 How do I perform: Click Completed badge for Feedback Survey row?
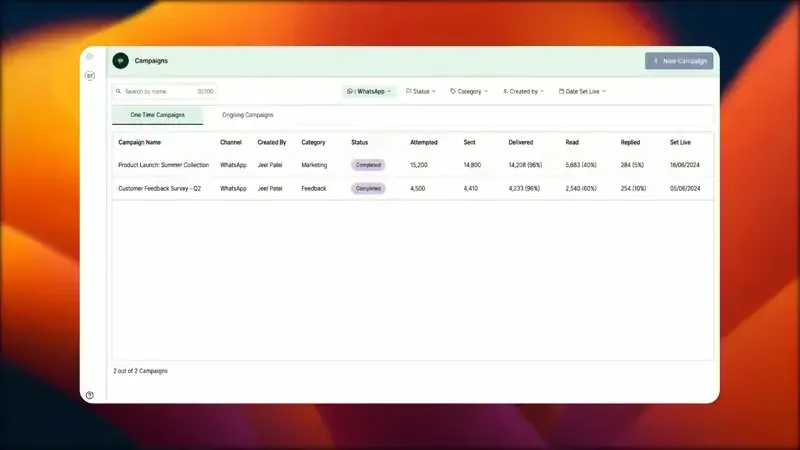(368, 189)
